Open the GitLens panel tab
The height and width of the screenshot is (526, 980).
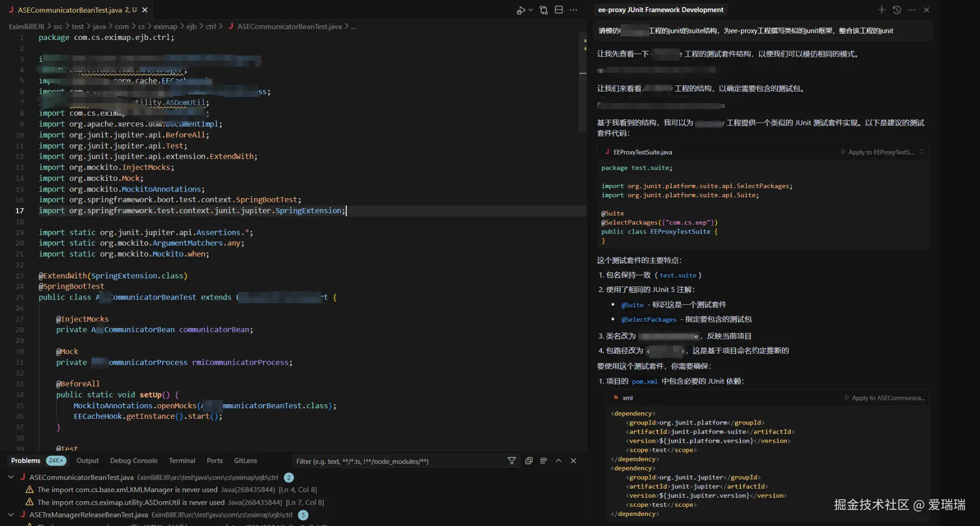[x=246, y=461]
